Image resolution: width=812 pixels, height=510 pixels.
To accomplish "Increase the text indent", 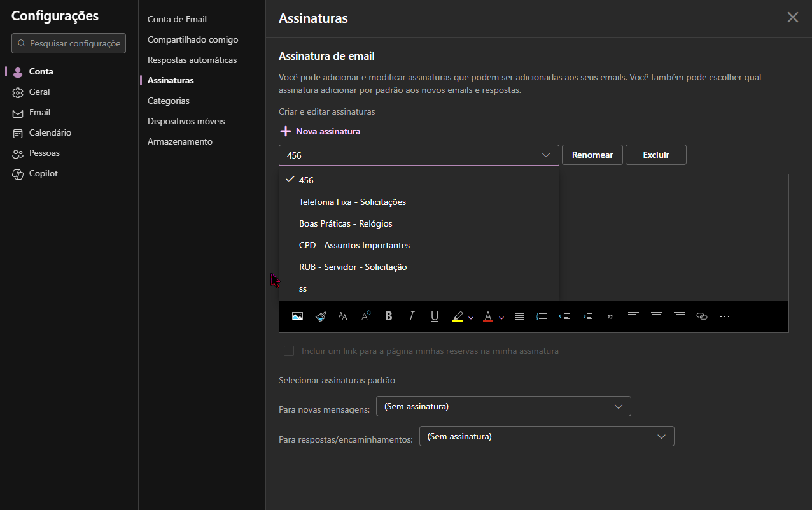I will click(x=587, y=316).
